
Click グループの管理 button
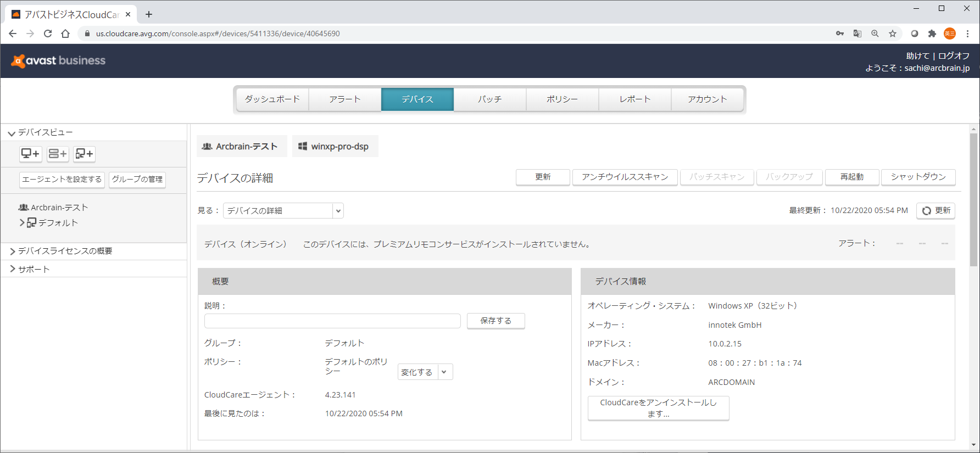tap(137, 180)
